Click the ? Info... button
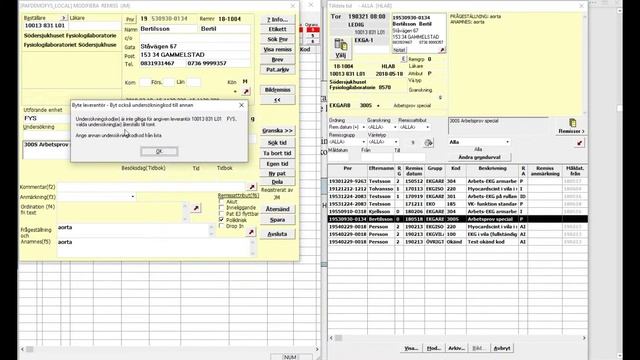Image resolution: width=640 pixels, height=360 pixels. pos(278,19)
